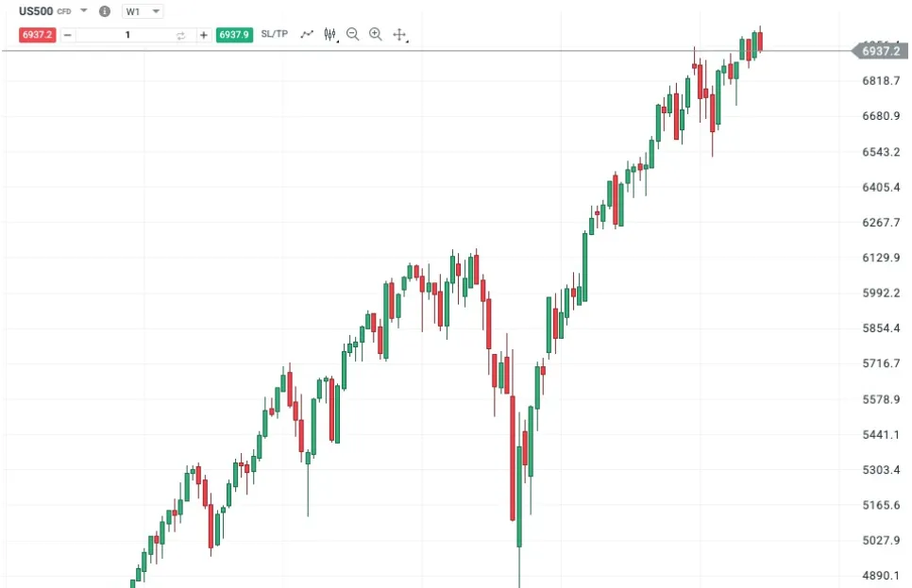Viewport: 912px width, 588px height.
Task: Select the pan/move chart tool icon
Action: [x=398, y=34]
